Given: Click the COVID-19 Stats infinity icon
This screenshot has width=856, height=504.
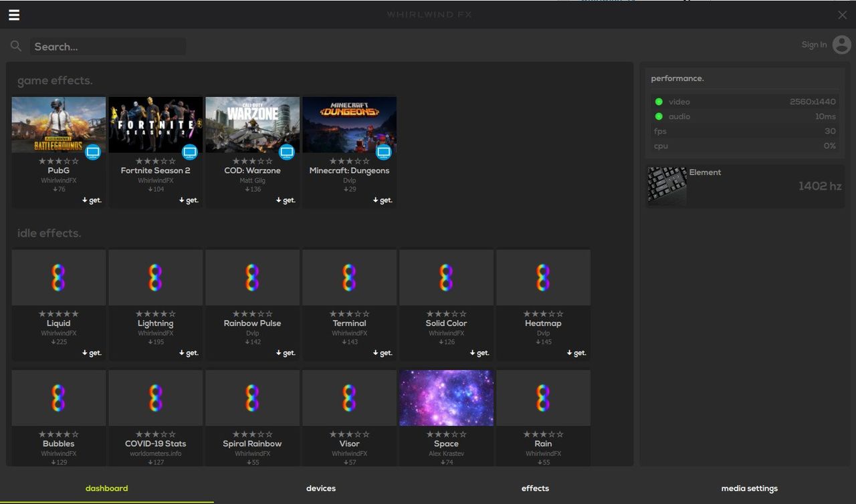Looking at the screenshot, I should [x=156, y=398].
